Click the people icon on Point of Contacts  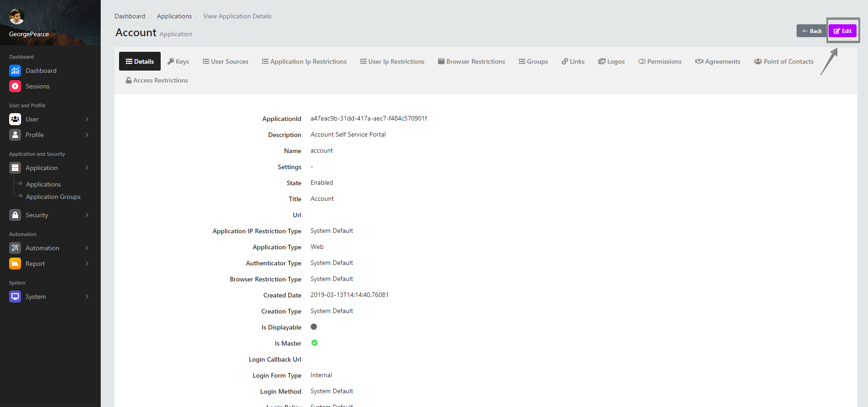758,61
